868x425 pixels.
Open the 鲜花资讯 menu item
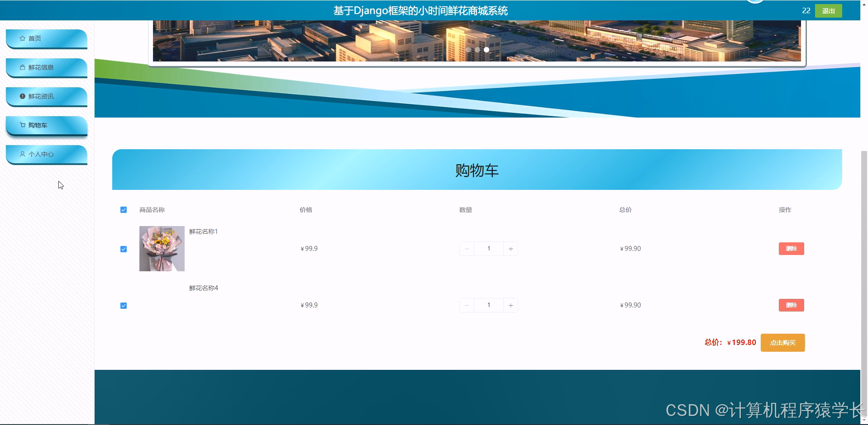(46, 96)
